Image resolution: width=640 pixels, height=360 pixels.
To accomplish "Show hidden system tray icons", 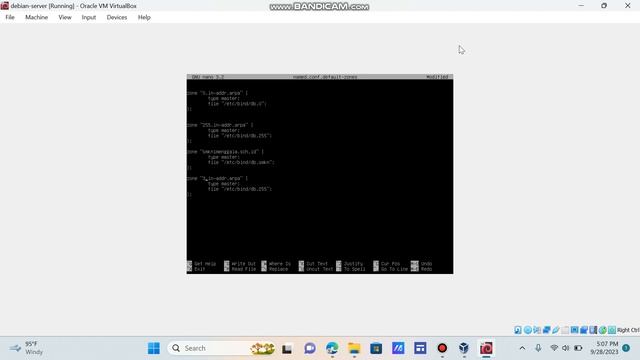I will tap(522, 348).
